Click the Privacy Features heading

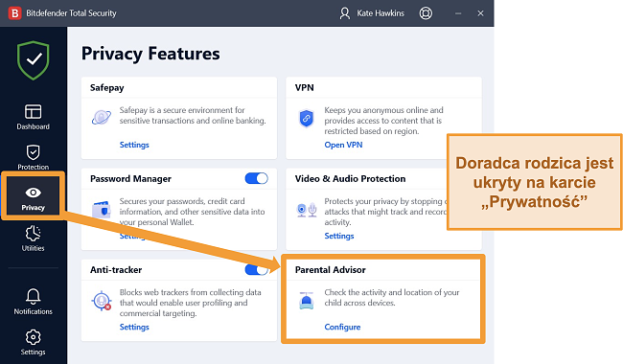tap(150, 54)
